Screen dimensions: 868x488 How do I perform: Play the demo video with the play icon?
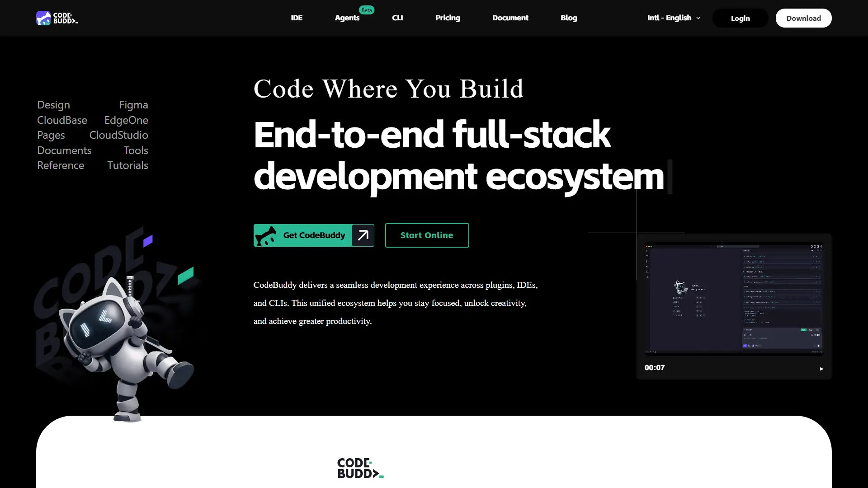(821, 369)
